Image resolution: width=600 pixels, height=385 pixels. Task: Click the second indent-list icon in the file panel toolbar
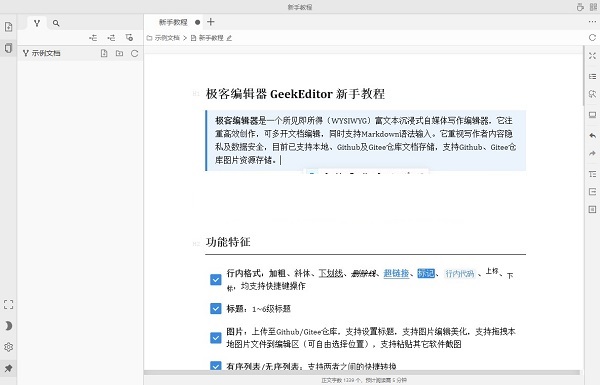click(111, 38)
